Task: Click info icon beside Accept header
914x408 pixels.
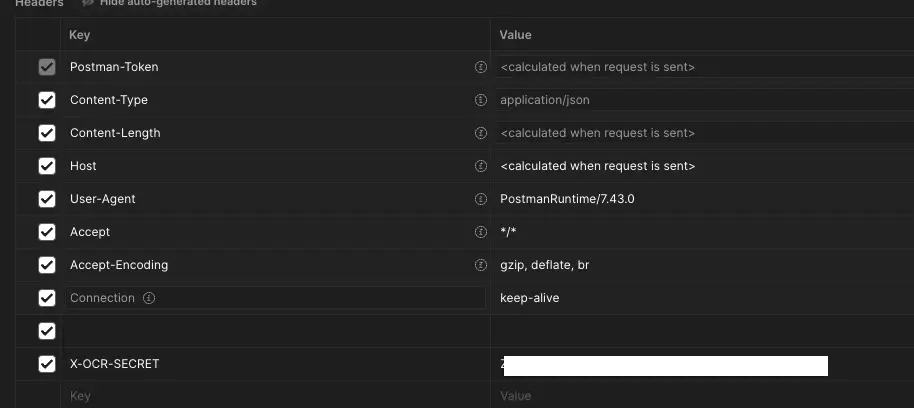Action: click(x=480, y=232)
